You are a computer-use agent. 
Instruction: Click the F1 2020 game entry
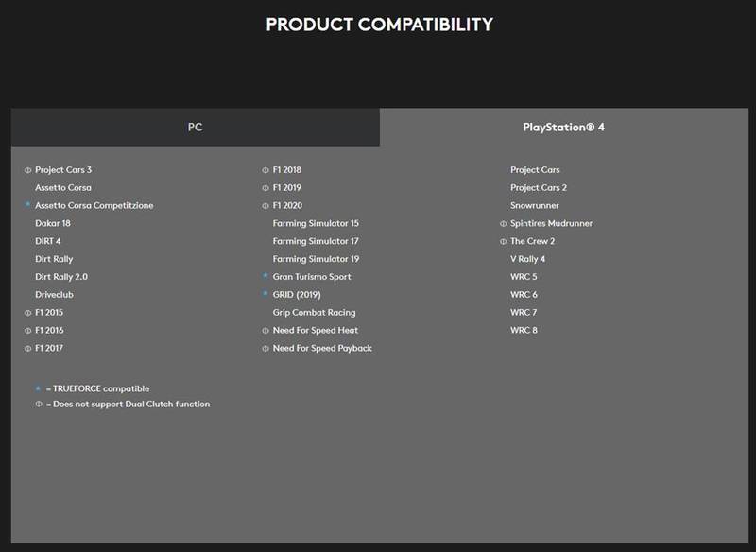(x=287, y=205)
